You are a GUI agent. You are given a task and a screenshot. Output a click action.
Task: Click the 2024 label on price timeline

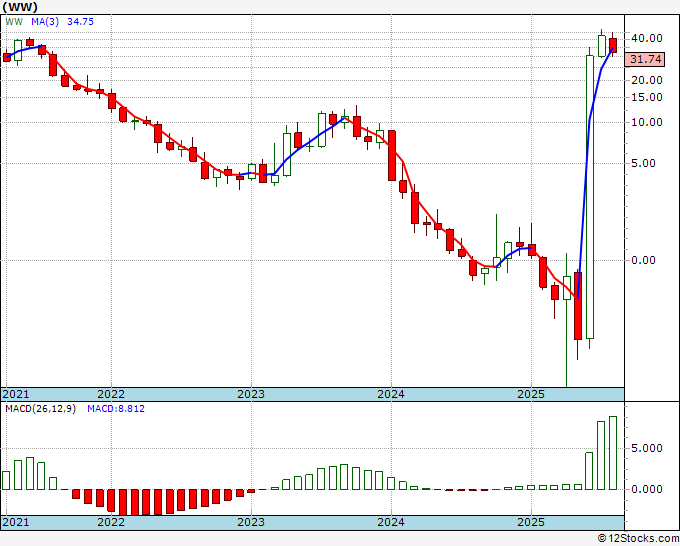tap(391, 394)
